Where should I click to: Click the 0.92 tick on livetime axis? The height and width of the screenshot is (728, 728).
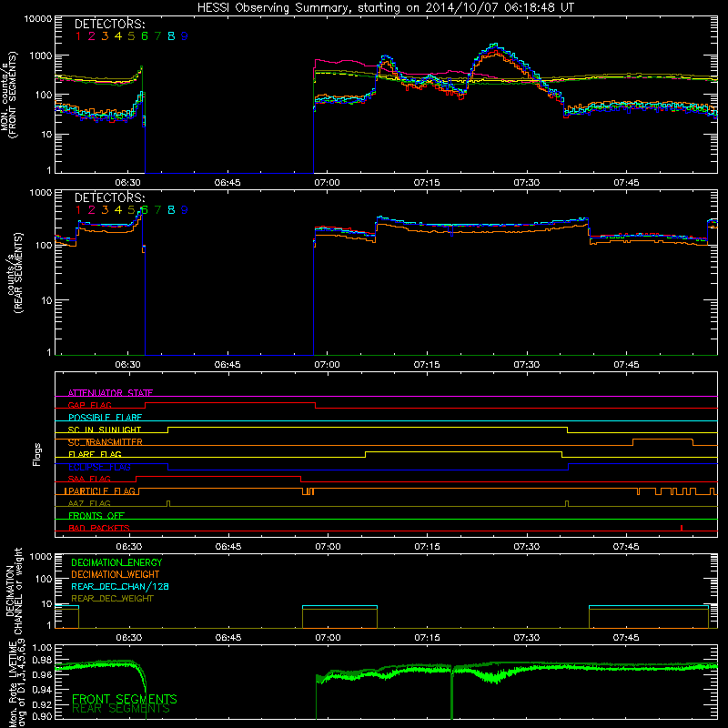[42, 704]
